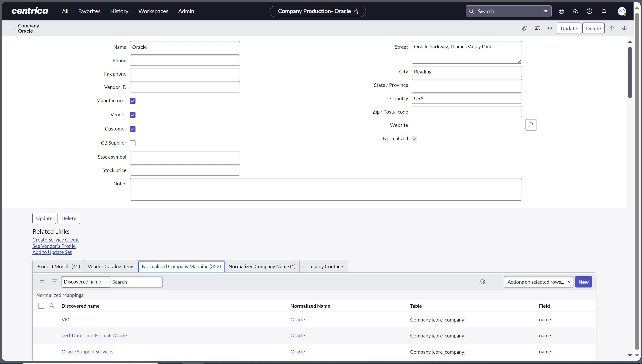Open the search type dropdown arrow
Image resolution: width=642 pixels, height=364 pixels.
(546, 11)
